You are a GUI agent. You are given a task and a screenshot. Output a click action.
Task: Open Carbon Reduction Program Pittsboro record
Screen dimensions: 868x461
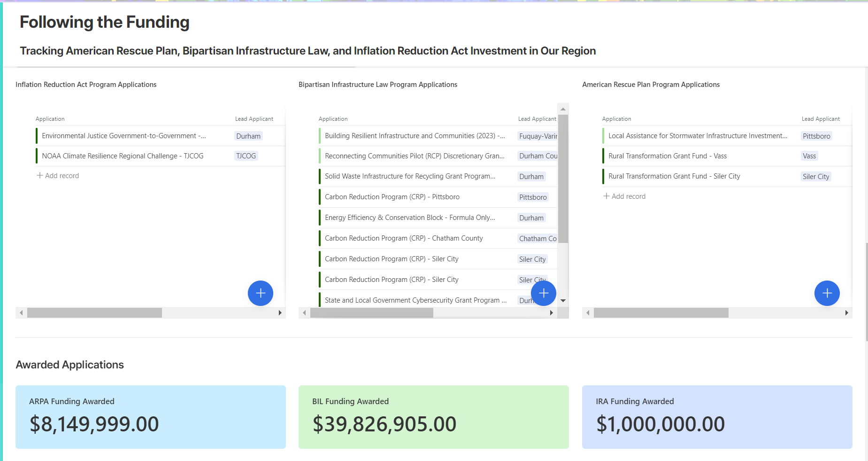(392, 197)
